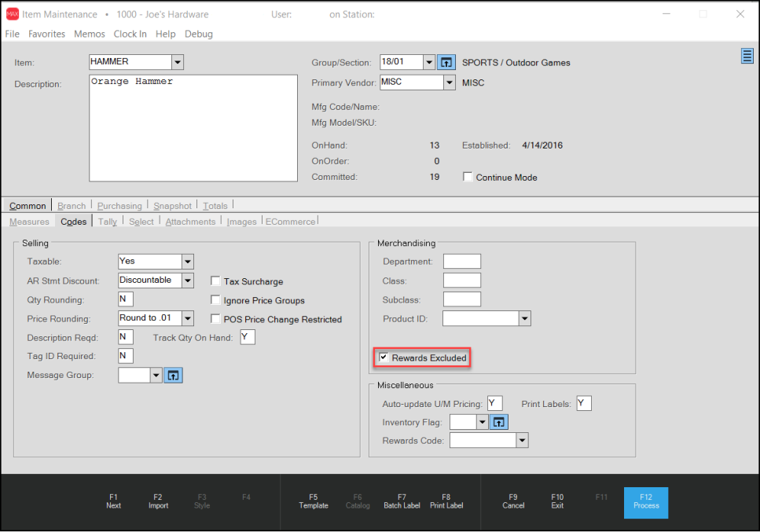Select the Tally subtab
The image size is (760, 532).
point(107,222)
